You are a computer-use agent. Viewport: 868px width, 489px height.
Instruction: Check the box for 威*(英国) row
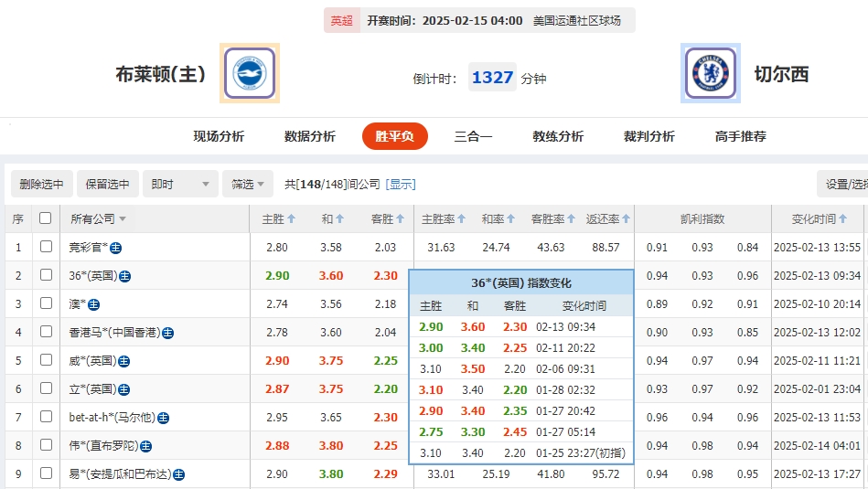[46, 360]
